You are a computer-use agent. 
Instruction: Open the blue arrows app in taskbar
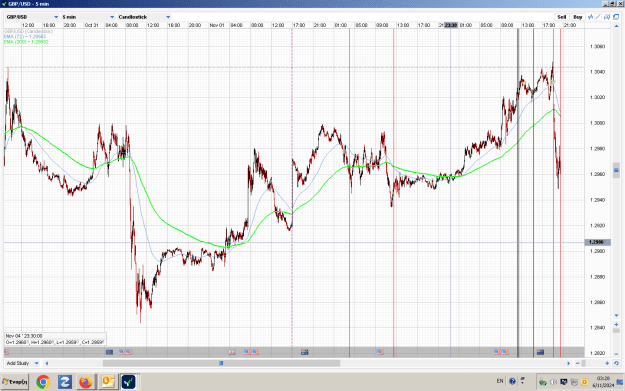[65, 382]
